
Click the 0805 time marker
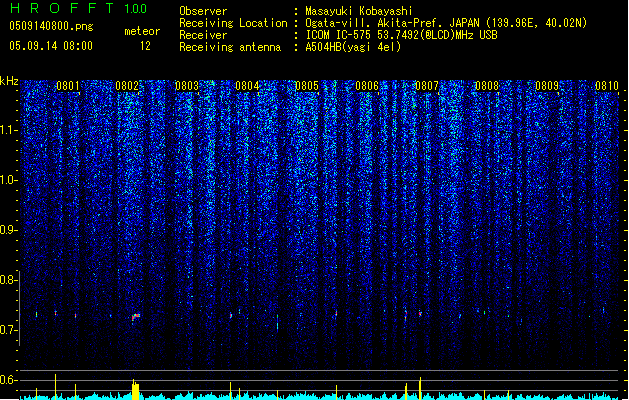[x=307, y=86]
